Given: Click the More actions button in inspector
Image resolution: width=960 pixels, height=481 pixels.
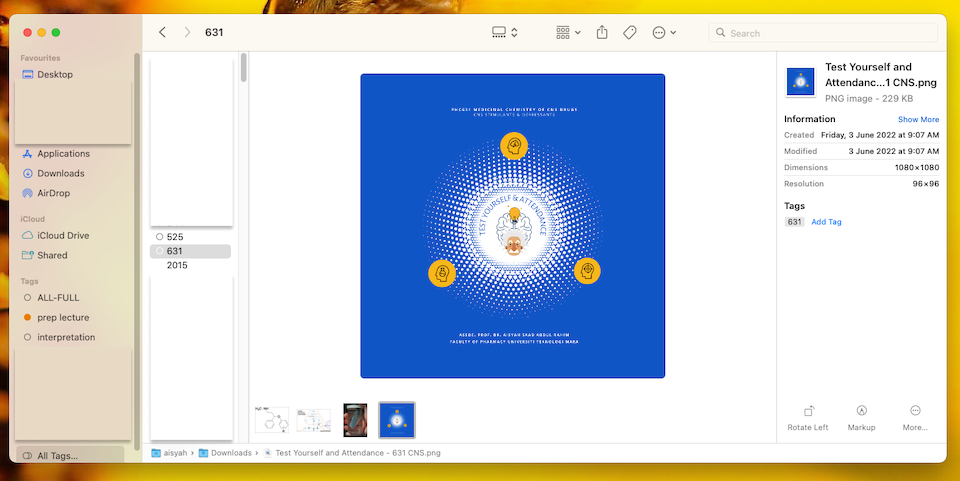Looking at the screenshot, I should (x=915, y=418).
